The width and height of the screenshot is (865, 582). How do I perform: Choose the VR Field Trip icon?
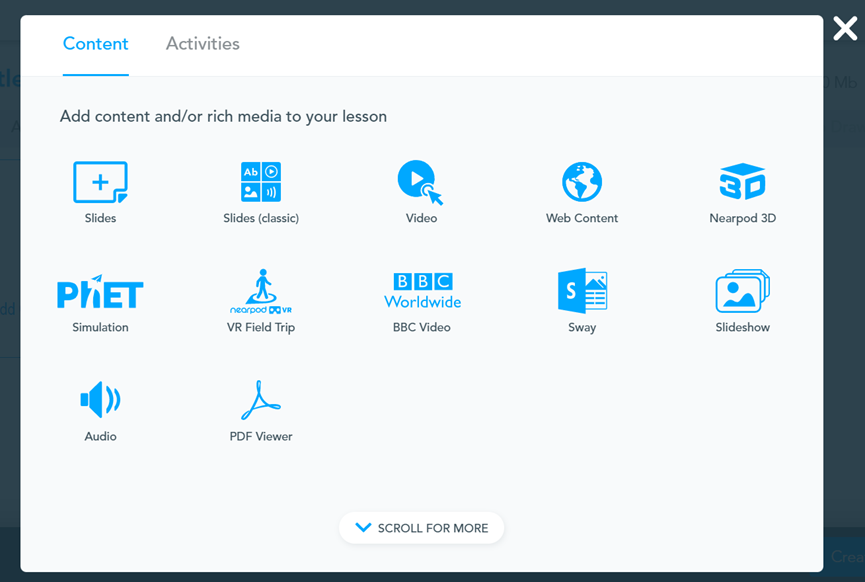point(261,291)
